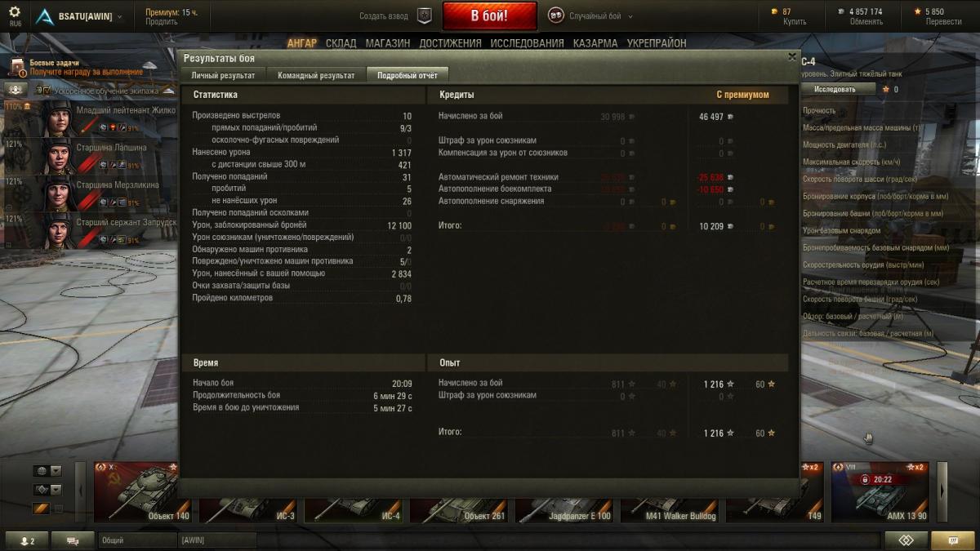Toggle the carousel grid view icon
This screenshot has width=980, height=551.
(x=58, y=508)
